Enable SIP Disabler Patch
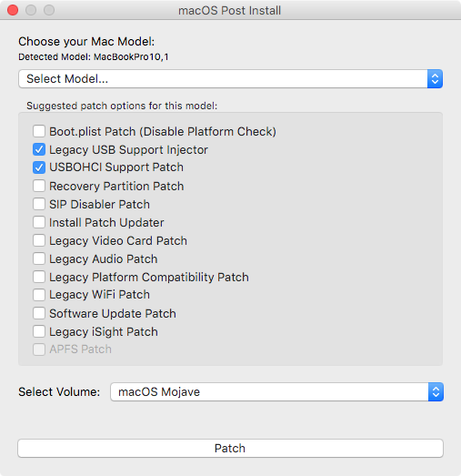461x476 pixels. tap(39, 204)
